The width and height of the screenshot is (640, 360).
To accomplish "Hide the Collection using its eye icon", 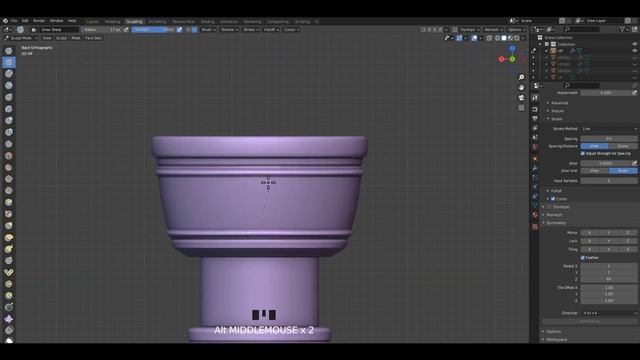I will (635, 44).
